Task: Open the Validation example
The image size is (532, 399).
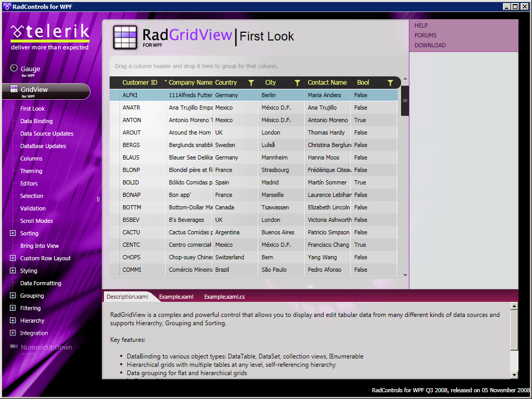Action: point(33,208)
